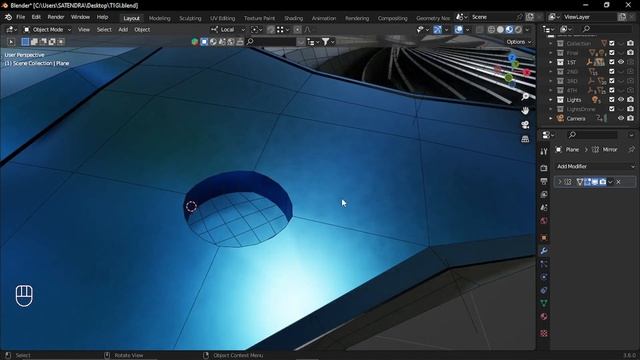The width and height of the screenshot is (640, 360).
Task: Disable Lights render camera icon
Action: pyautogui.click(x=630, y=100)
